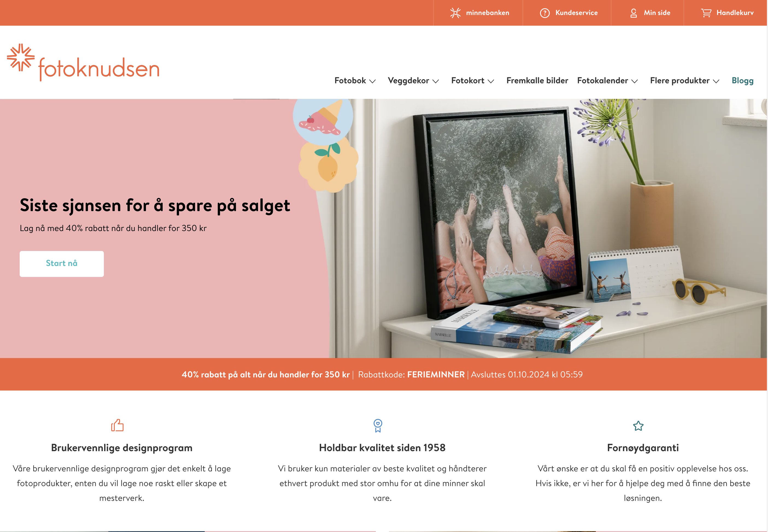Screen dimensions: 768x532
Task: Select Fremkalle bilder in the navigation
Action: [x=537, y=80]
